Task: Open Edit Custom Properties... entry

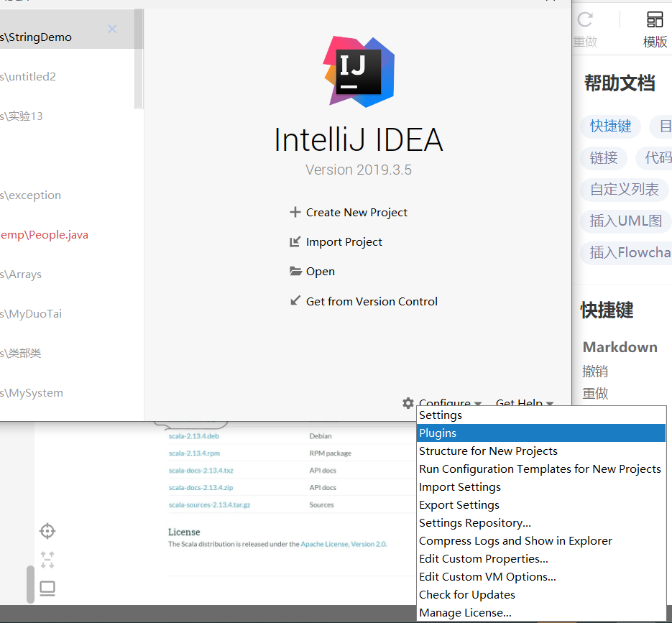Action: click(541, 559)
